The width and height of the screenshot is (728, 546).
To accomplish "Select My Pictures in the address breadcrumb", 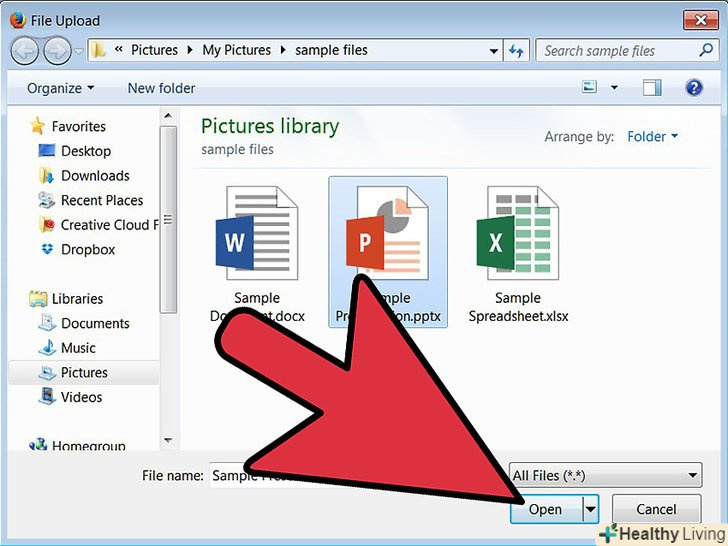I will click(x=236, y=50).
